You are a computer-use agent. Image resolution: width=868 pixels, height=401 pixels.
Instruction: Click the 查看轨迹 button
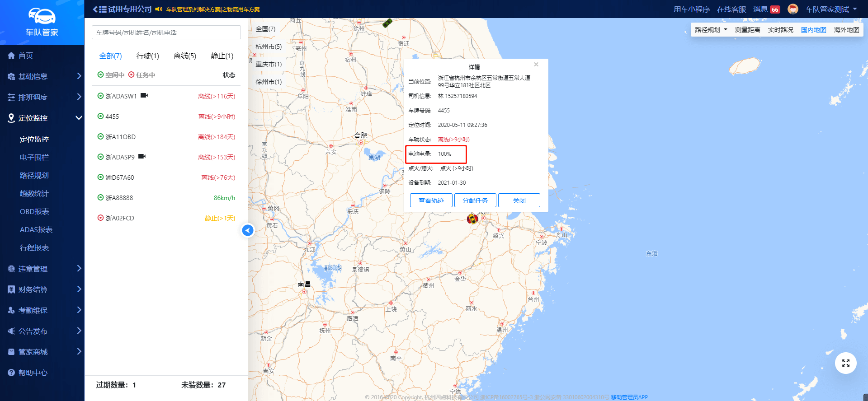(x=431, y=200)
